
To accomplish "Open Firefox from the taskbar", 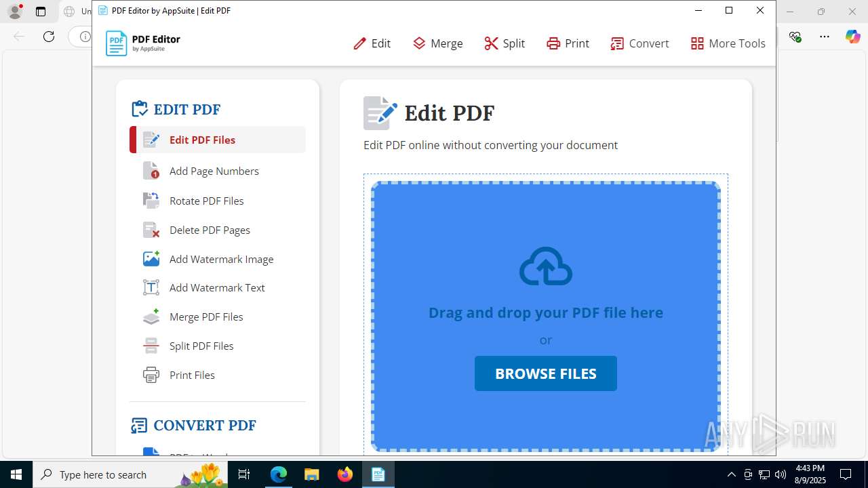I will 345,474.
